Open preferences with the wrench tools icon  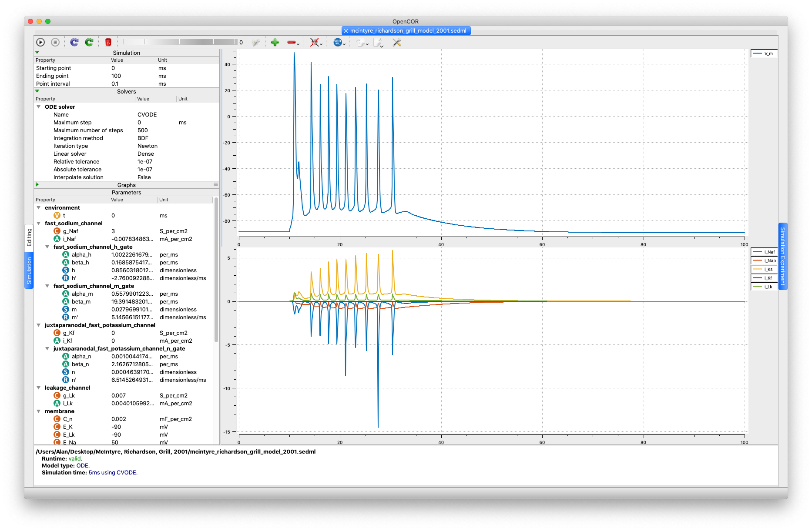397,42
